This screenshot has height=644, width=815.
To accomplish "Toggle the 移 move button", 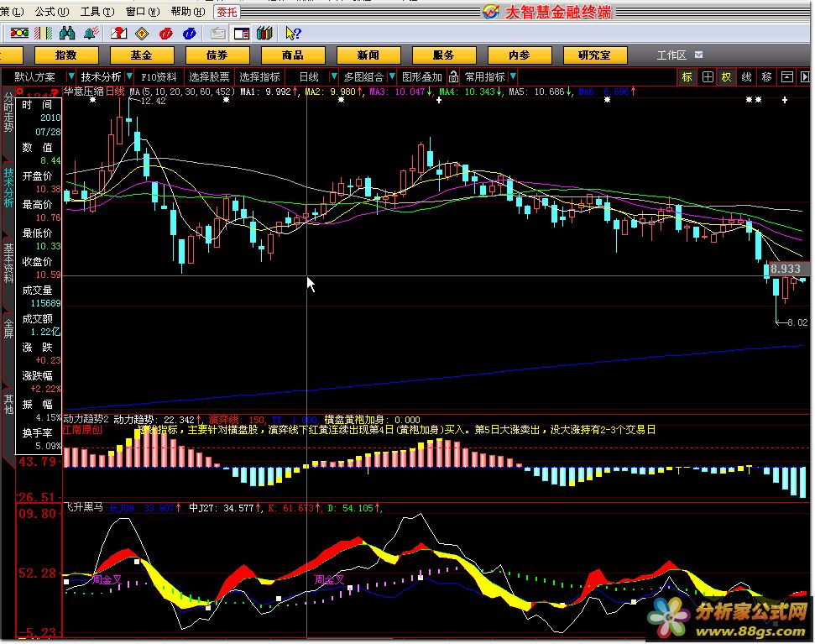I will point(766,77).
